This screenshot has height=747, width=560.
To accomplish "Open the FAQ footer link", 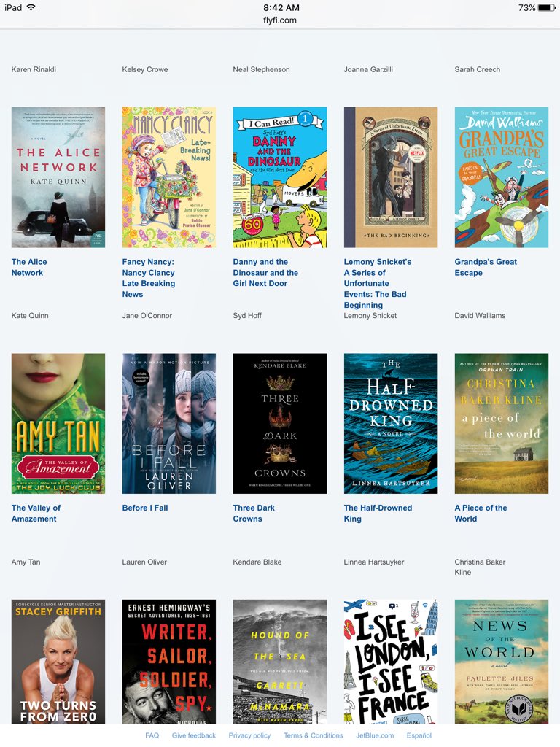I will tap(152, 735).
